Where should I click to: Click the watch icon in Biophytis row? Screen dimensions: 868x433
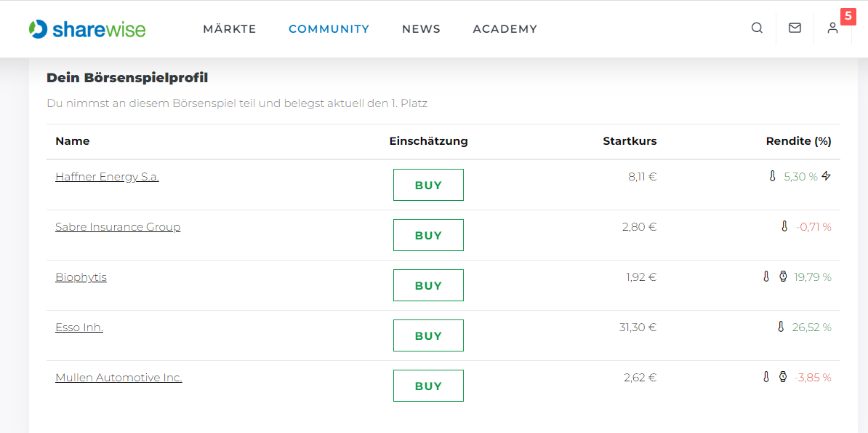tap(783, 276)
